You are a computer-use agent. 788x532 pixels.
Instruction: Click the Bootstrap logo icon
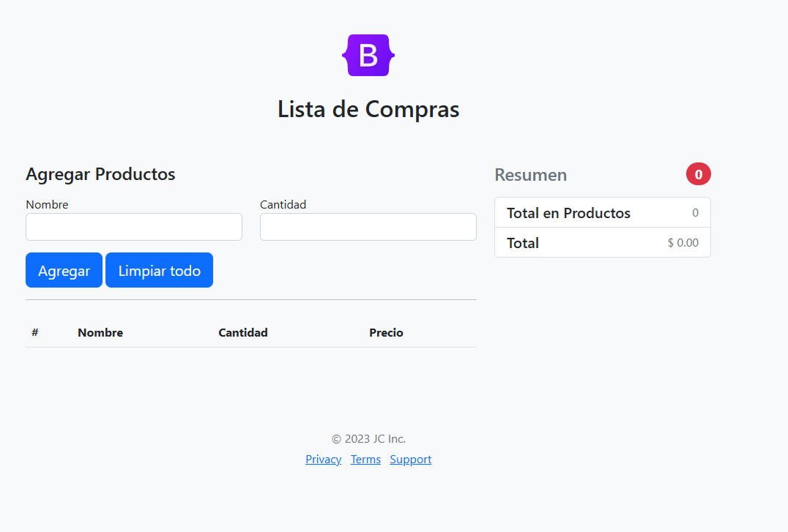(368, 55)
